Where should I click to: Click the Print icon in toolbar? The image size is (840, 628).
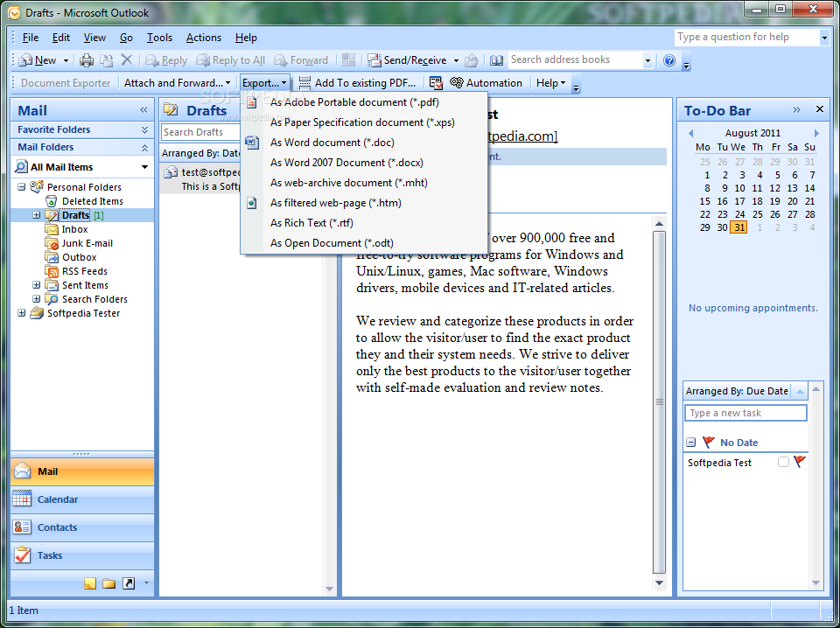(x=87, y=60)
